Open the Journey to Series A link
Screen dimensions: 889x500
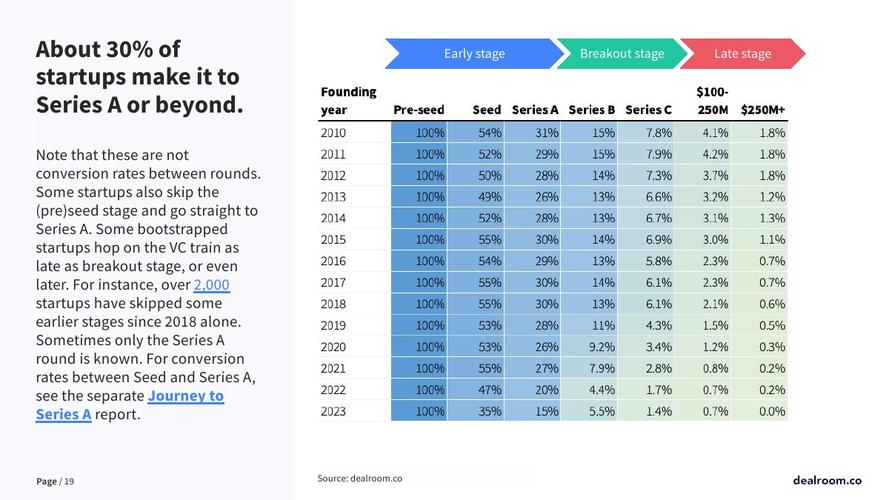pos(185,396)
